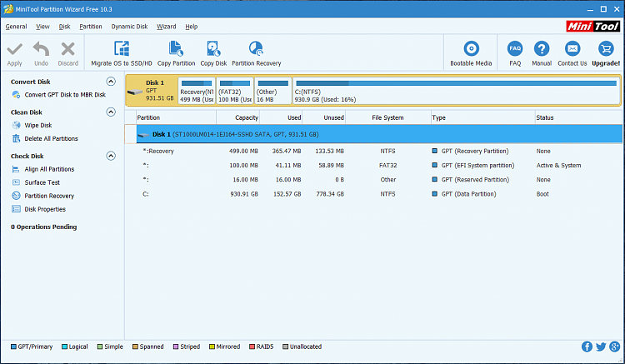Select Disk 1 block in disk map

click(151, 91)
